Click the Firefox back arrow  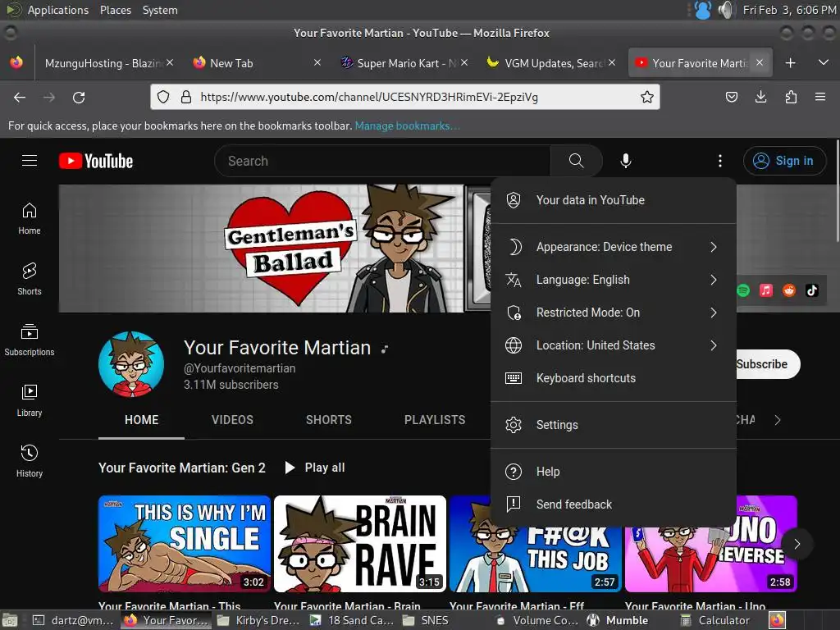point(20,97)
